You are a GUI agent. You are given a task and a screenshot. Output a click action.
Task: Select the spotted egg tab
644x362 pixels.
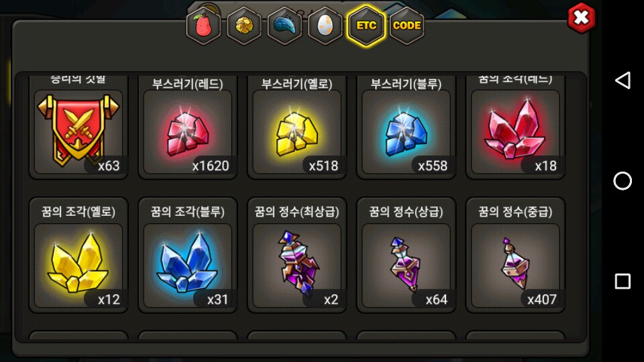[x=325, y=26]
